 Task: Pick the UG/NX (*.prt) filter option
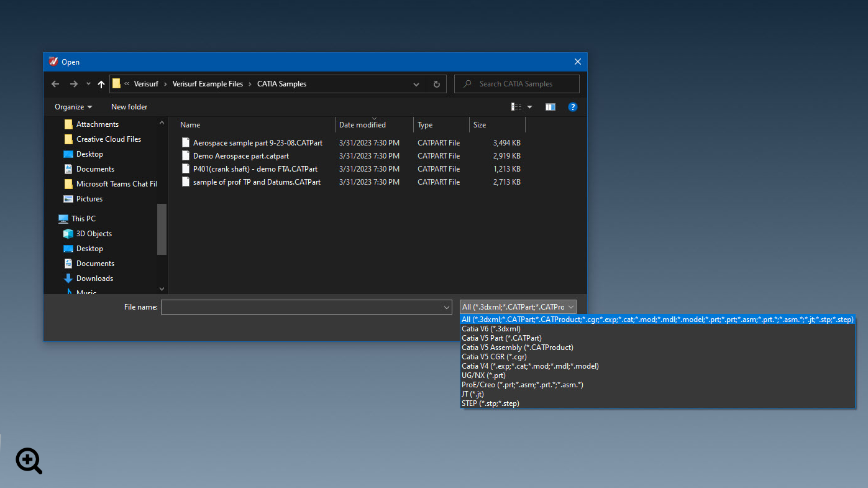click(x=483, y=375)
